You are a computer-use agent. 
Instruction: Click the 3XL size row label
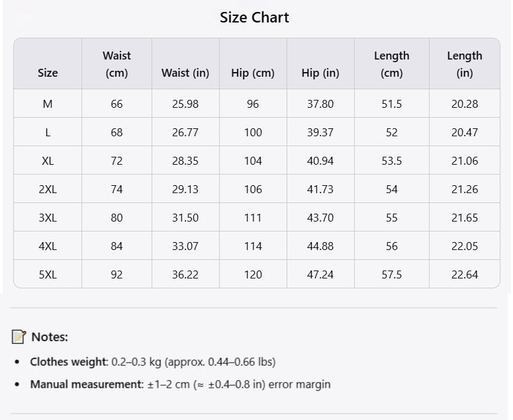(x=48, y=218)
